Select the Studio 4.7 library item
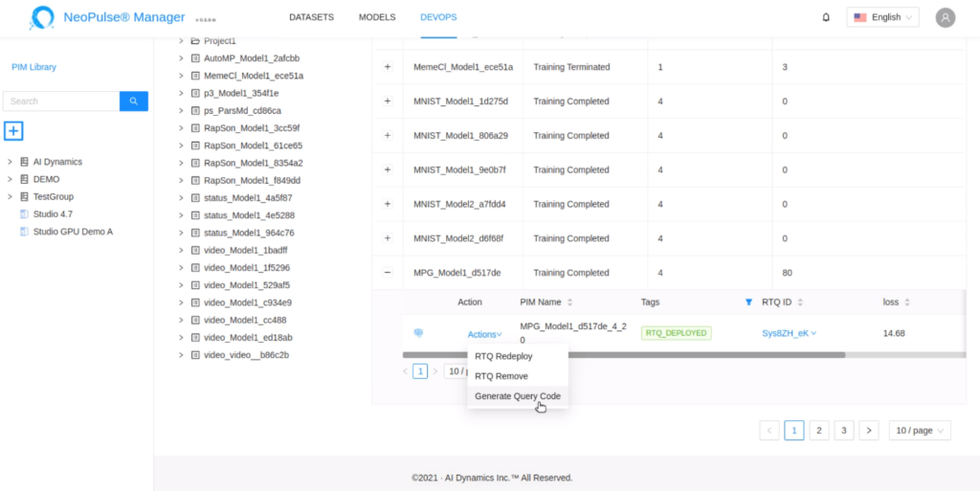 53,214
